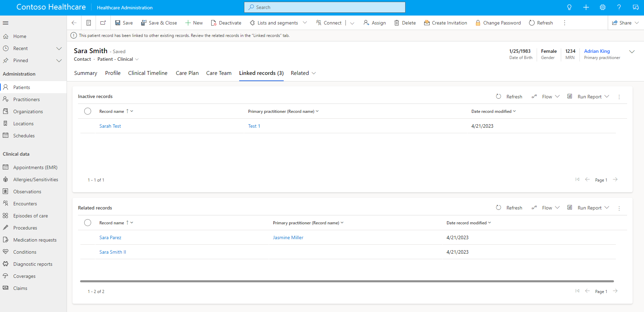Open the Care Plan tab
The width and height of the screenshot is (644, 312).
pos(187,73)
